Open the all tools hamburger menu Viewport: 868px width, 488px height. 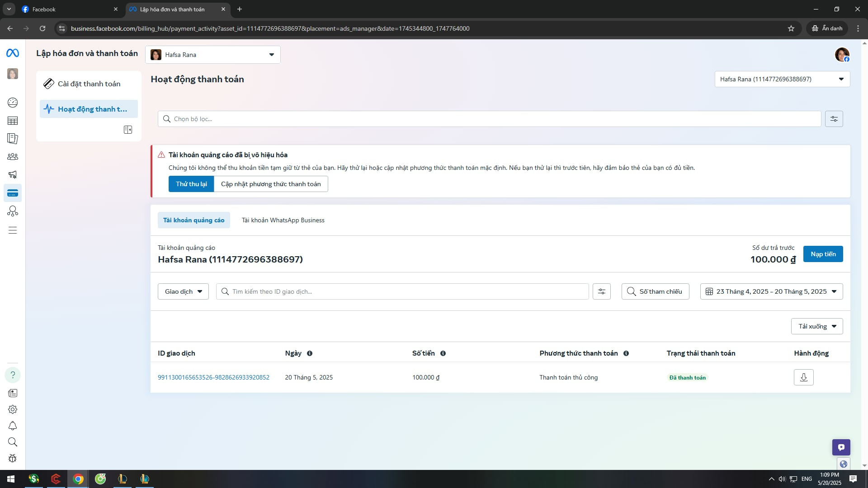point(13,230)
